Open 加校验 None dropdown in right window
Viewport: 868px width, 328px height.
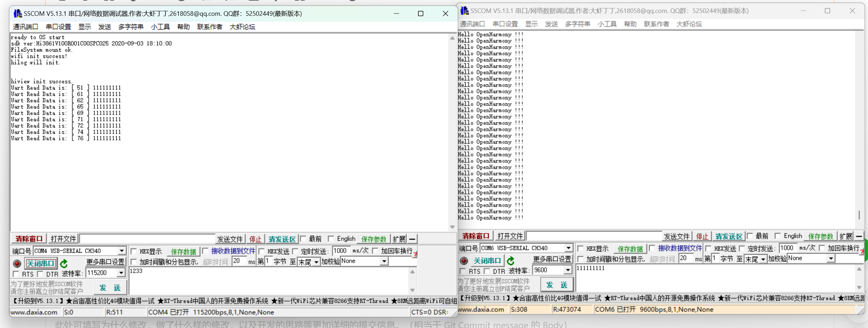pos(831,259)
